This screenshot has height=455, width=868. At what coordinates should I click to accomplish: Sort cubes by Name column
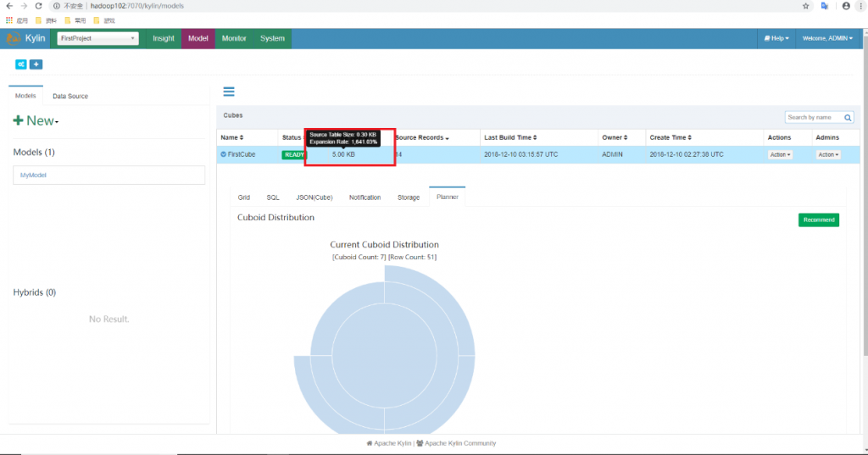coord(232,138)
